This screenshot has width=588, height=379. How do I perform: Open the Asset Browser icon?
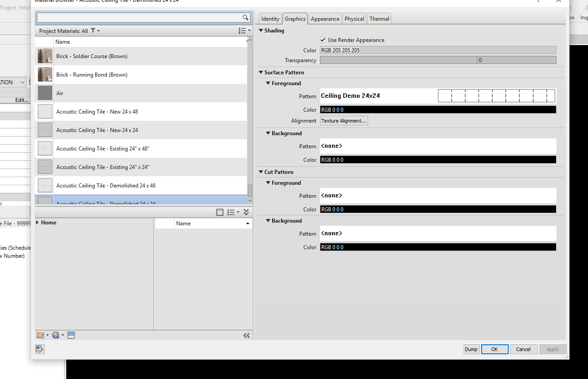[71, 335]
